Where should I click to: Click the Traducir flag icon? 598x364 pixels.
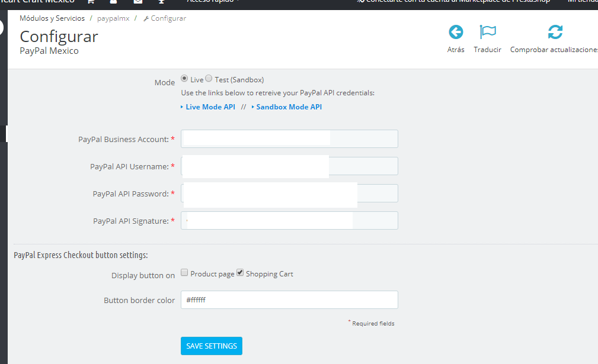coord(487,32)
